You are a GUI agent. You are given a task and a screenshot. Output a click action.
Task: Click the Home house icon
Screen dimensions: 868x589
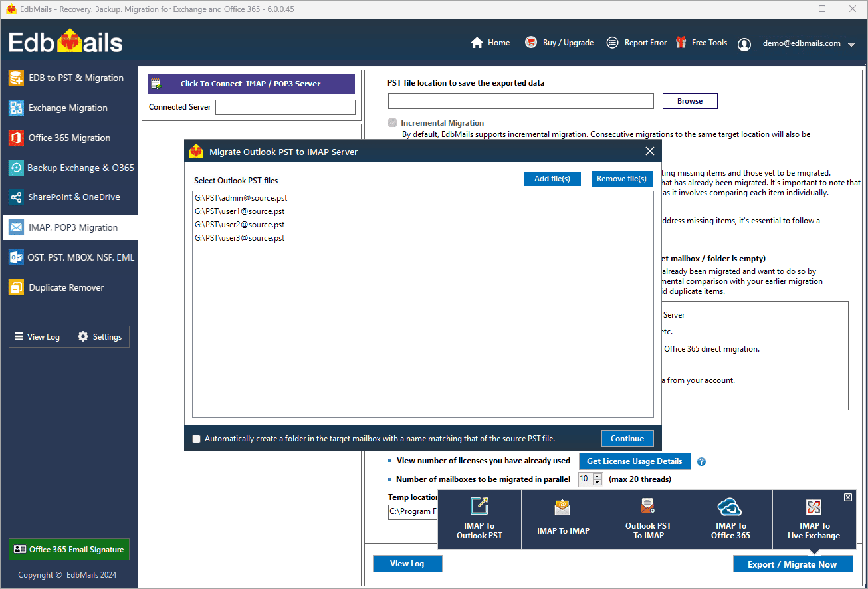tap(477, 43)
